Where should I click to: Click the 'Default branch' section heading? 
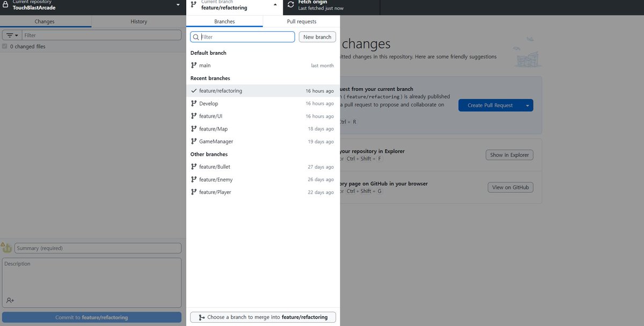click(208, 53)
